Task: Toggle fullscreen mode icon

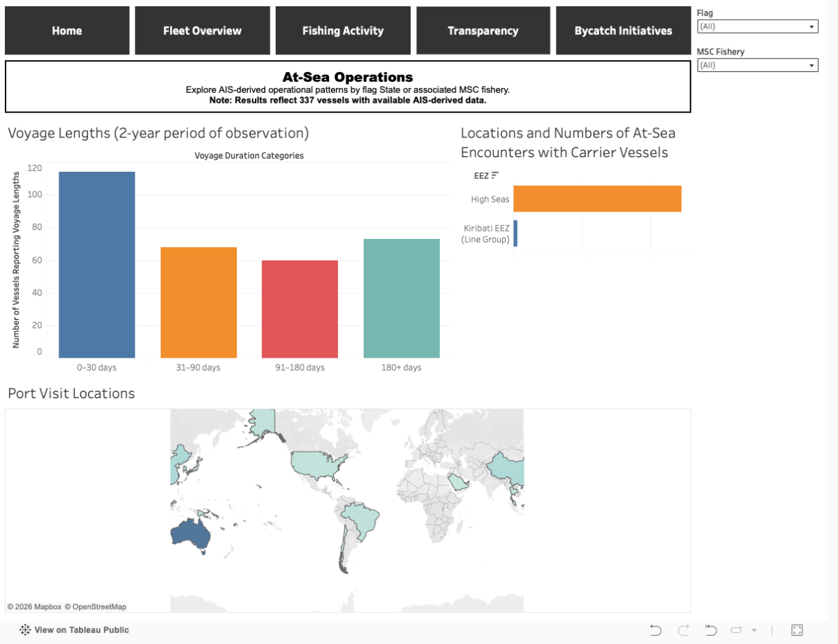Action: [797, 630]
